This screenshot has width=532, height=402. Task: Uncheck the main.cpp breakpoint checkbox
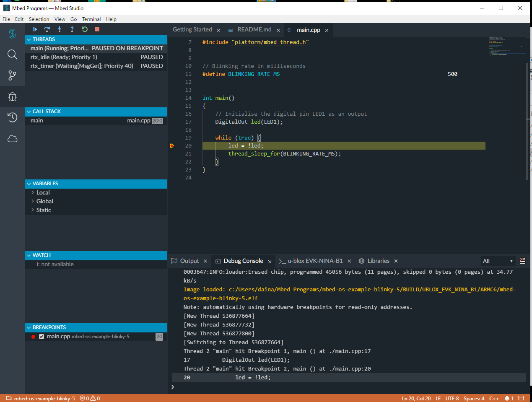pos(42,337)
